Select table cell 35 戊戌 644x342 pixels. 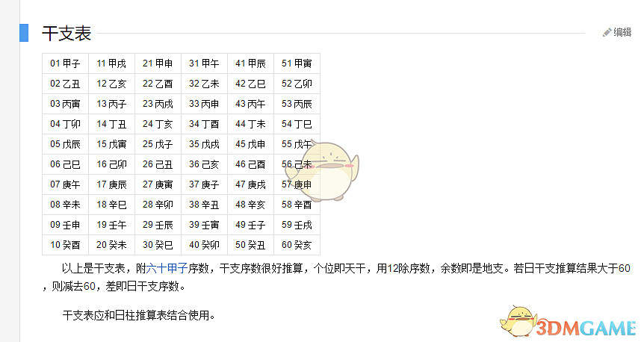(x=205, y=144)
